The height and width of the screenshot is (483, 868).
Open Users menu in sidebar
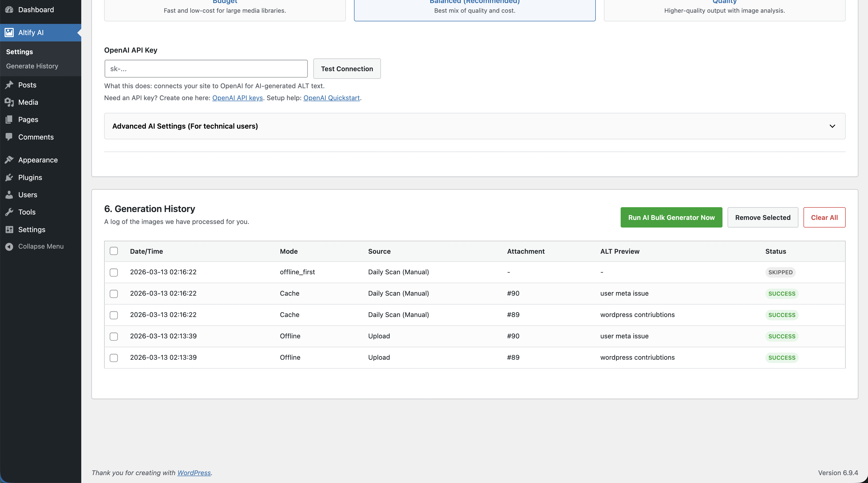point(28,195)
